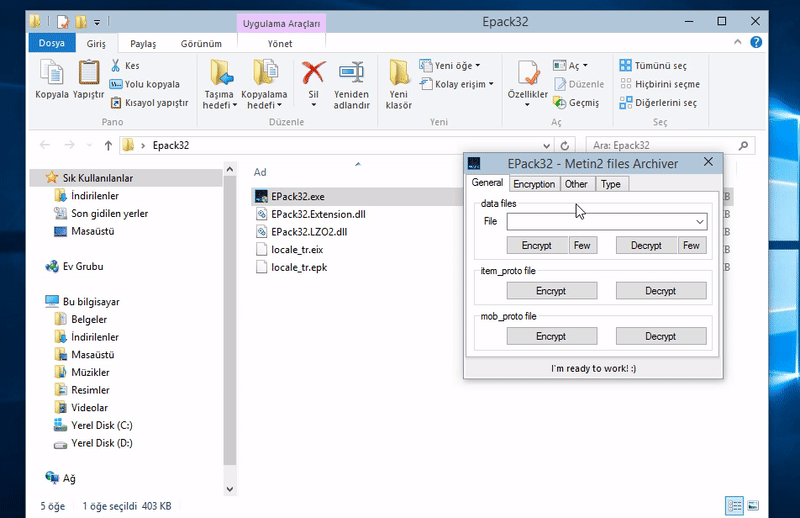Click Yolu kopyala in the ribbon
The height and width of the screenshot is (518, 800).
point(145,84)
